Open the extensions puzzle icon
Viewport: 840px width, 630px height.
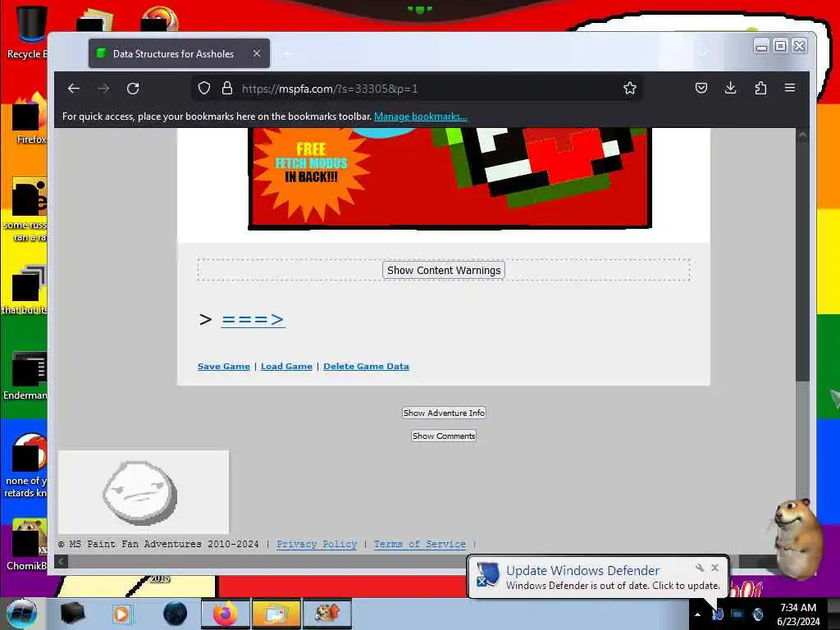[x=760, y=88]
